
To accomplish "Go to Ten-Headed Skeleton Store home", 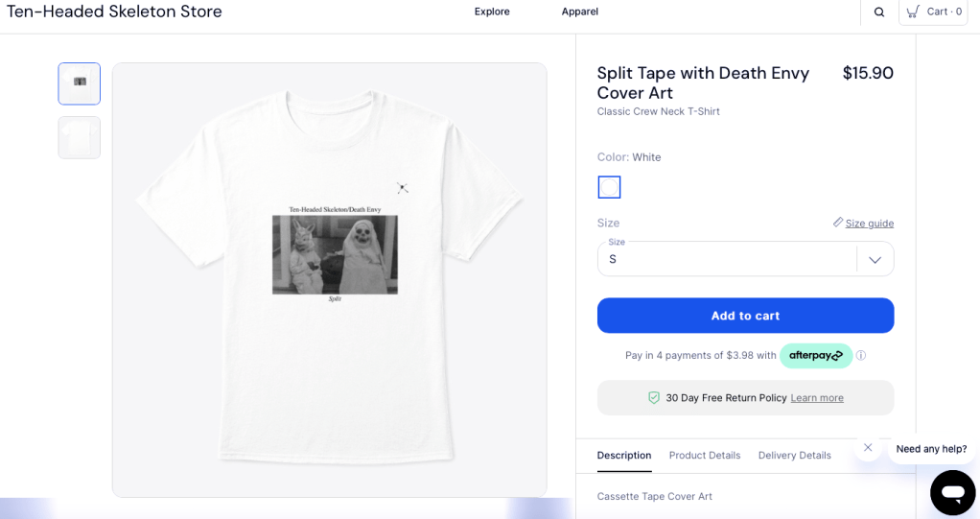I will pyautogui.click(x=114, y=12).
